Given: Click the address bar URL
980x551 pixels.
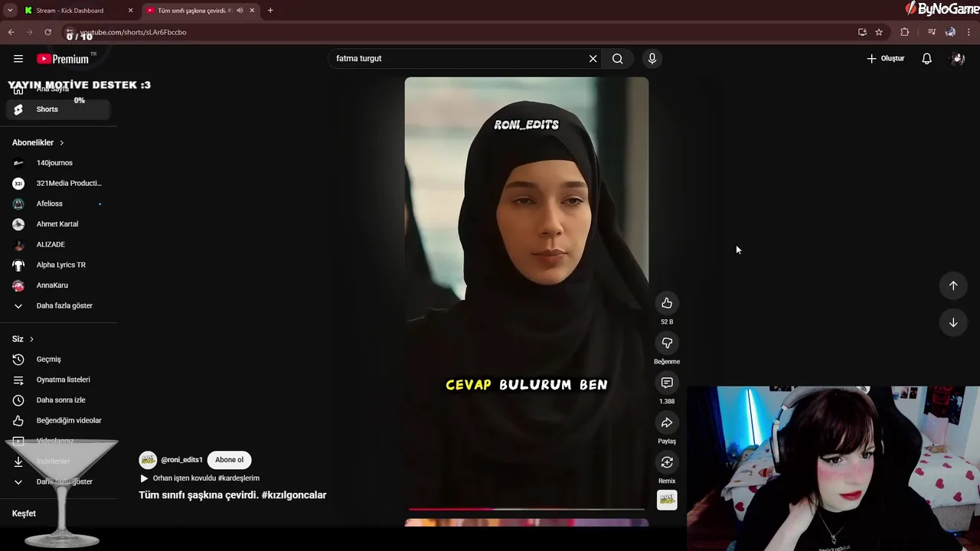Looking at the screenshot, I should pyautogui.click(x=133, y=32).
